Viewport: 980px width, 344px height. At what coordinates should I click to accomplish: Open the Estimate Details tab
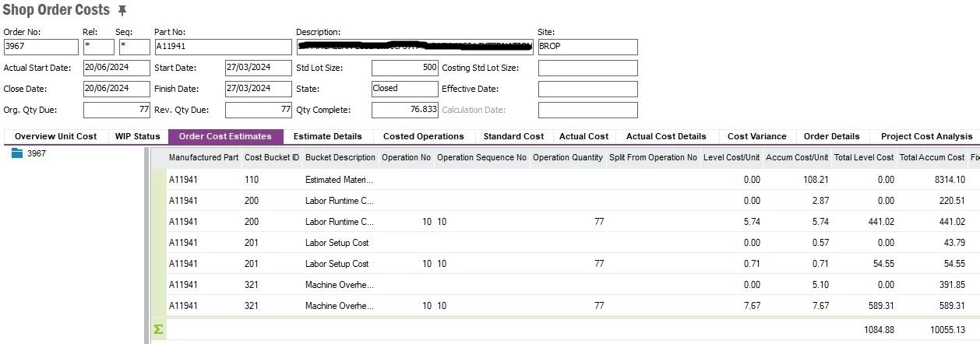click(x=327, y=136)
